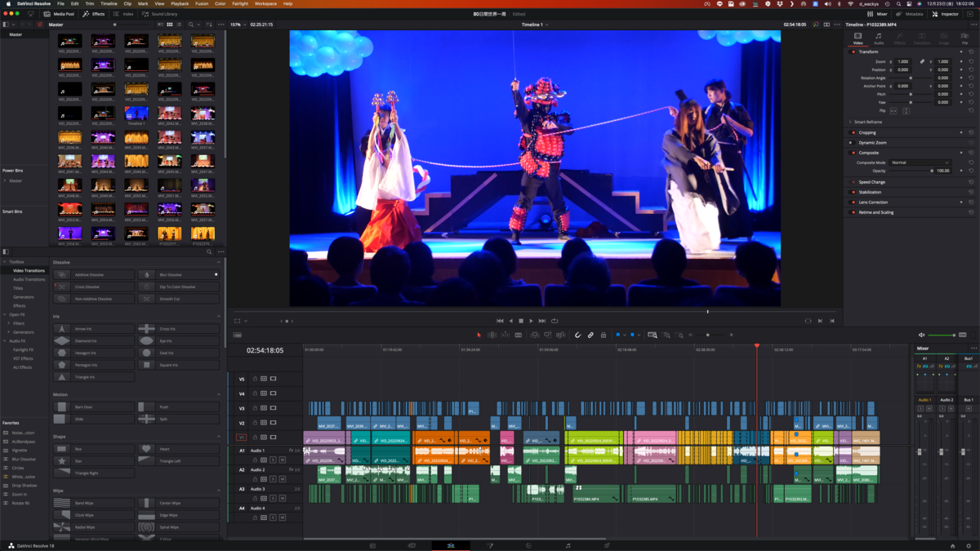980x551 pixels.
Task: Collapse the Toolbox tree
Action: tap(4, 261)
